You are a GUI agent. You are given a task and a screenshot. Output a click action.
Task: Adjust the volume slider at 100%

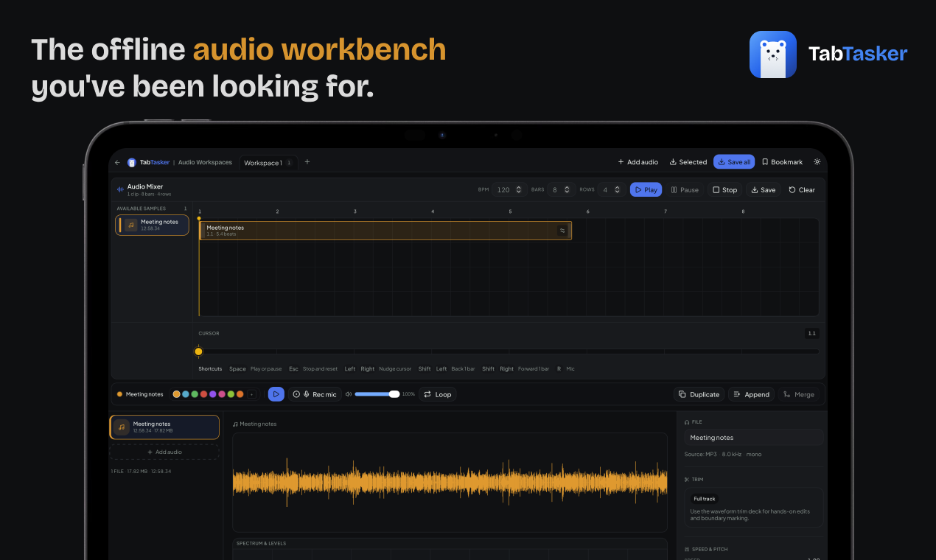(x=377, y=394)
